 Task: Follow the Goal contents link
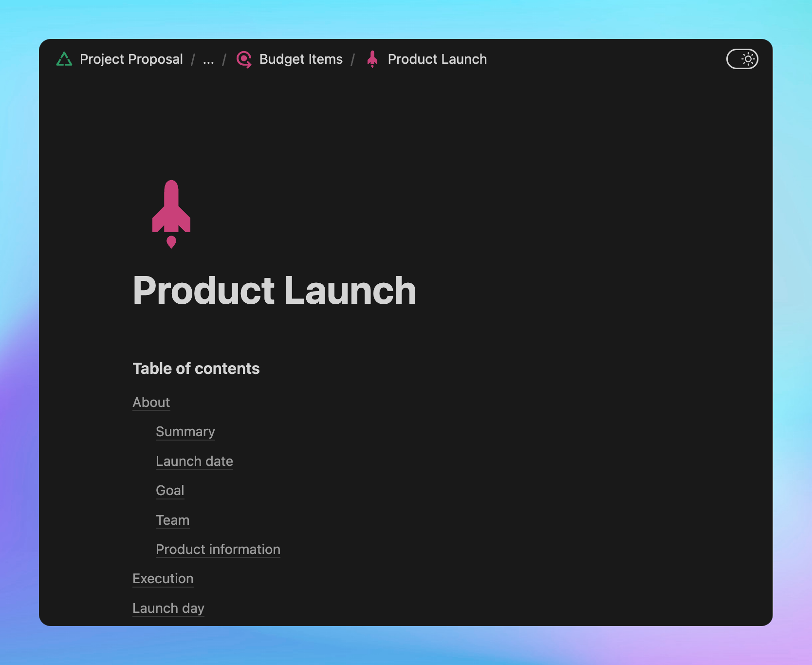click(170, 490)
